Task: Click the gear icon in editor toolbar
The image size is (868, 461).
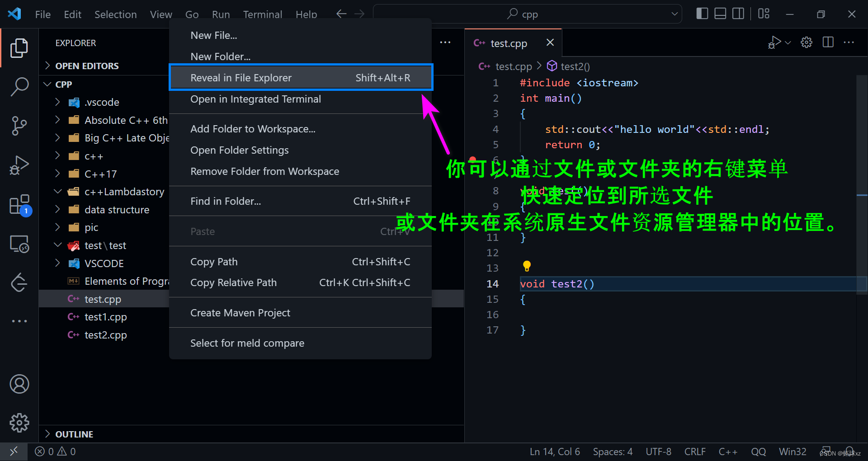Action: point(807,42)
